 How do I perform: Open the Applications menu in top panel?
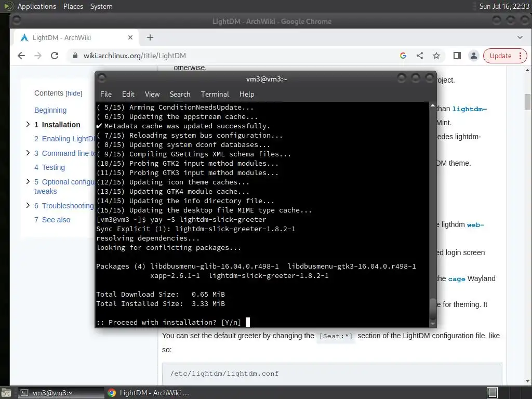pos(37,6)
